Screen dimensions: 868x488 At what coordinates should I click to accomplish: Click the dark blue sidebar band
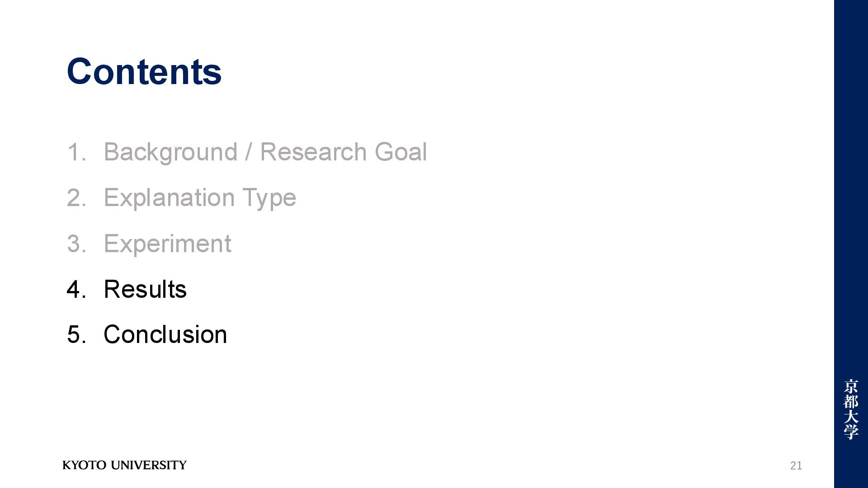point(851,244)
